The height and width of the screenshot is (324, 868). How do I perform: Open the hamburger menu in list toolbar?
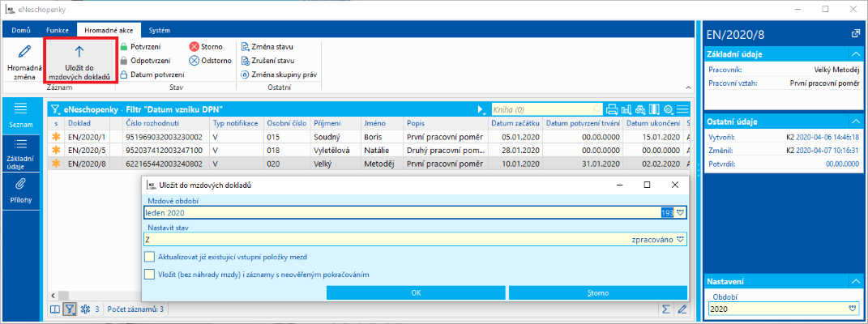682,109
